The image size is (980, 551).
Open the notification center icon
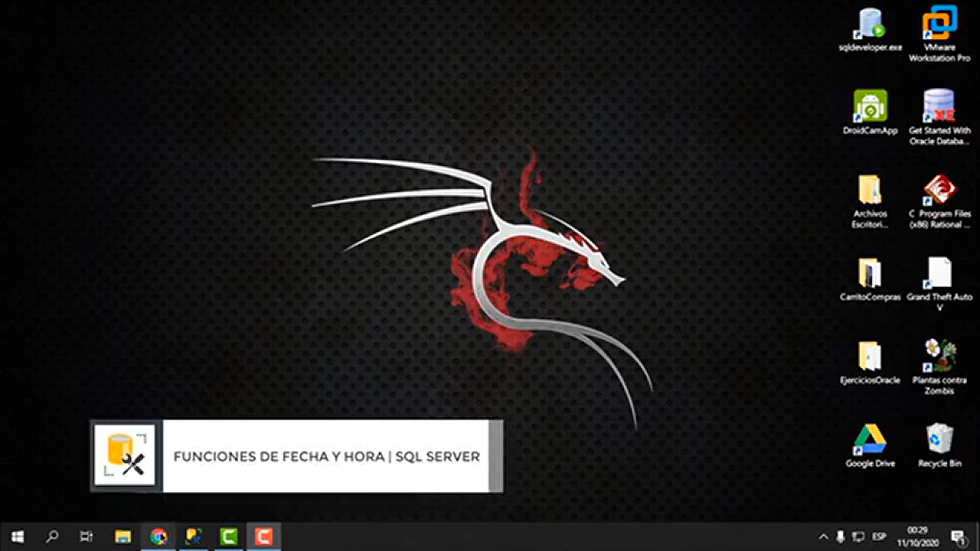point(958,537)
